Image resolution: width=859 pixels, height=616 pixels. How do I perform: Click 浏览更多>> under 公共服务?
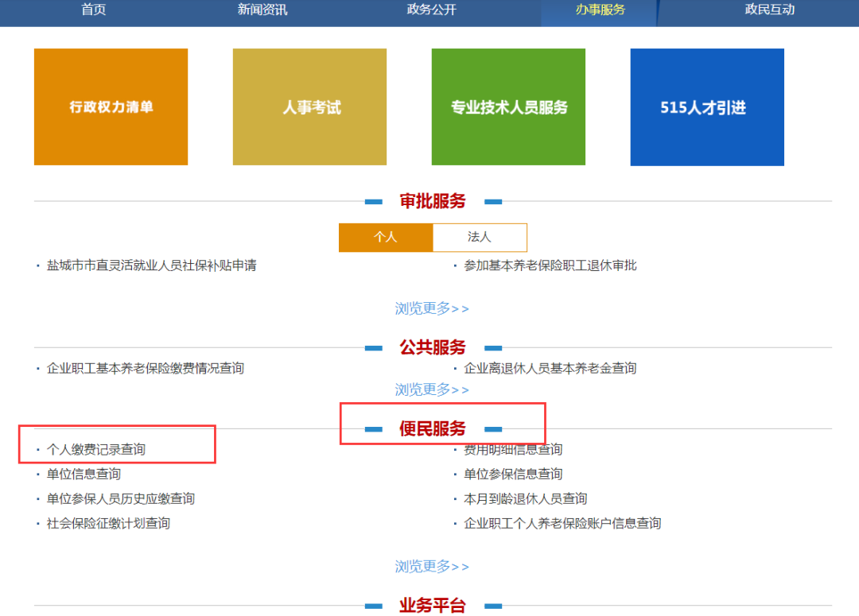432,389
